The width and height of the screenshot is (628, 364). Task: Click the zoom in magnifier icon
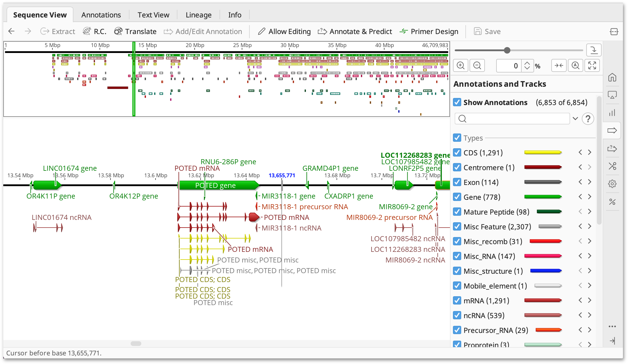[461, 65]
